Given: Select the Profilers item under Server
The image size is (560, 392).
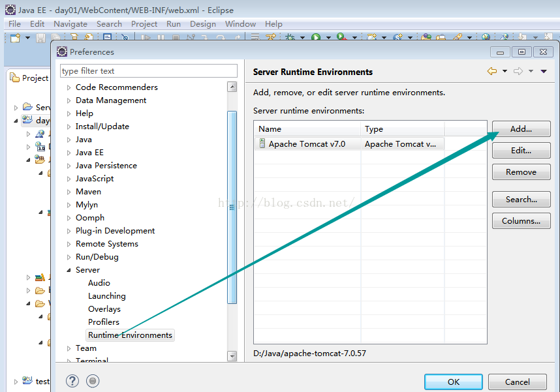Looking at the screenshot, I should pos(104,322).
